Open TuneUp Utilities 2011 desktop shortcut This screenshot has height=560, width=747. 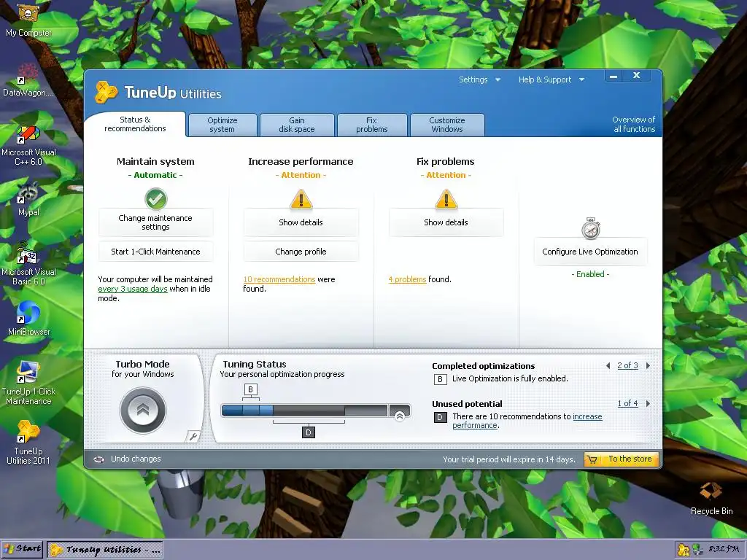(x=28, y=443)
